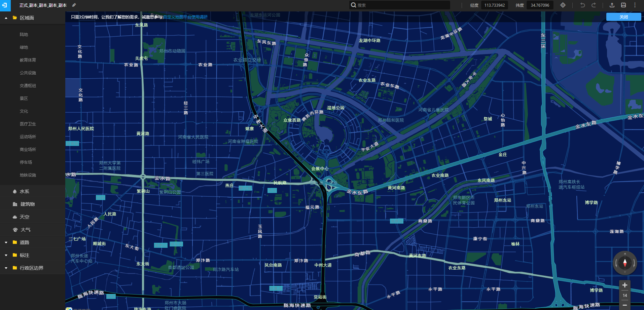Open the 标注 layer group

point(33,255)
